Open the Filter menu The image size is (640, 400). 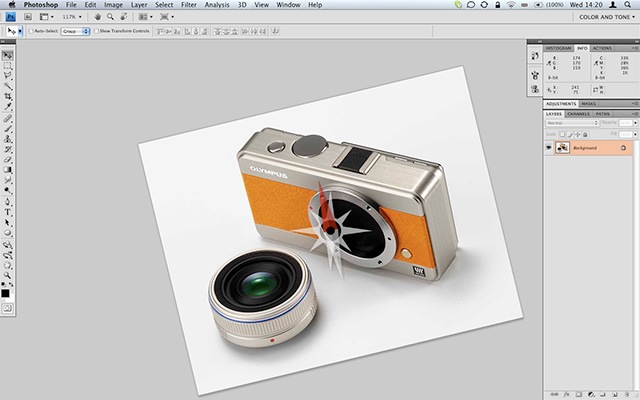189,5
